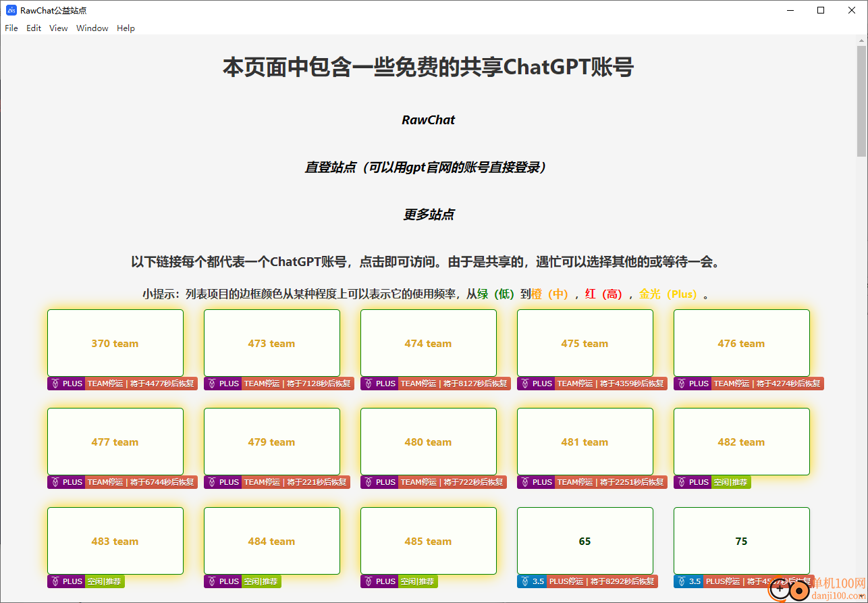Viewport: 868px width, 603px height.
Task: Click the PLUS logo icon under 479 team
Action: pyautogui.click(x=212, y=482)
